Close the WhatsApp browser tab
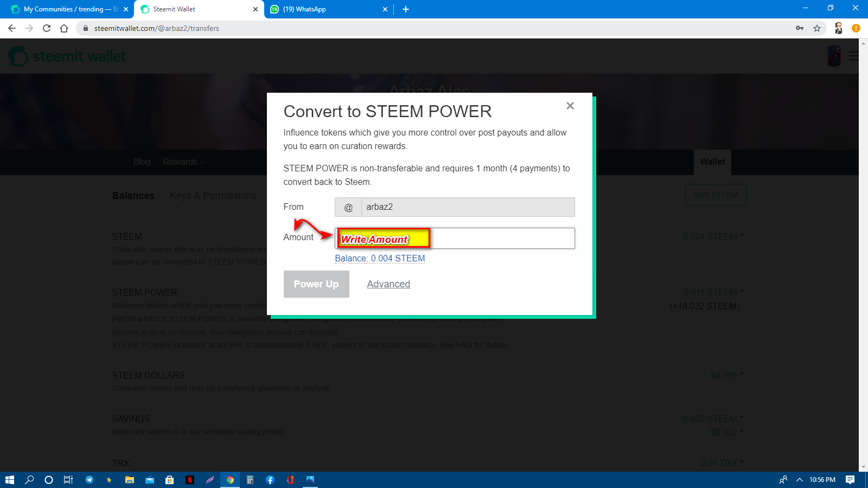The image size is (868, 488). [x=385, y=9]
